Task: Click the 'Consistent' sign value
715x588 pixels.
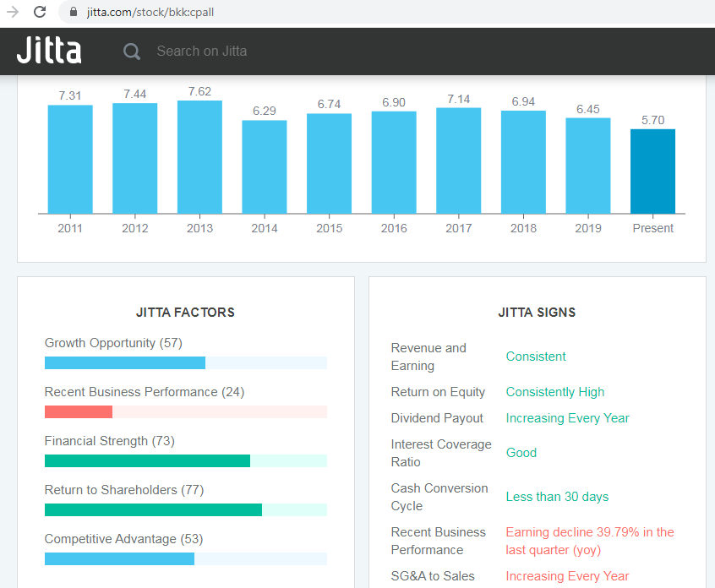Action: pos(536,357)
